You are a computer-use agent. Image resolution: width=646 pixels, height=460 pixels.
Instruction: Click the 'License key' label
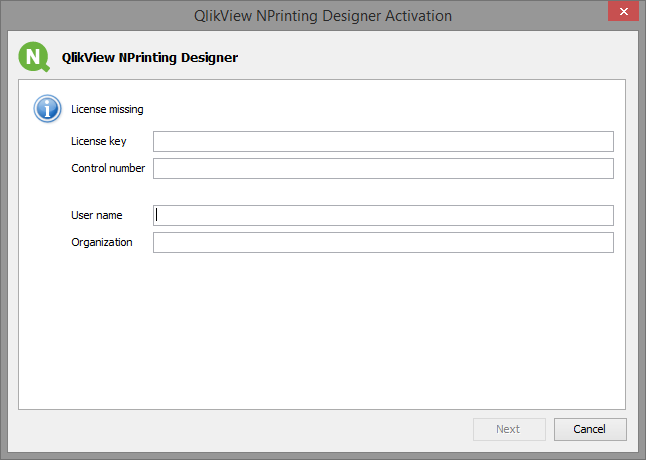(98, 141)
